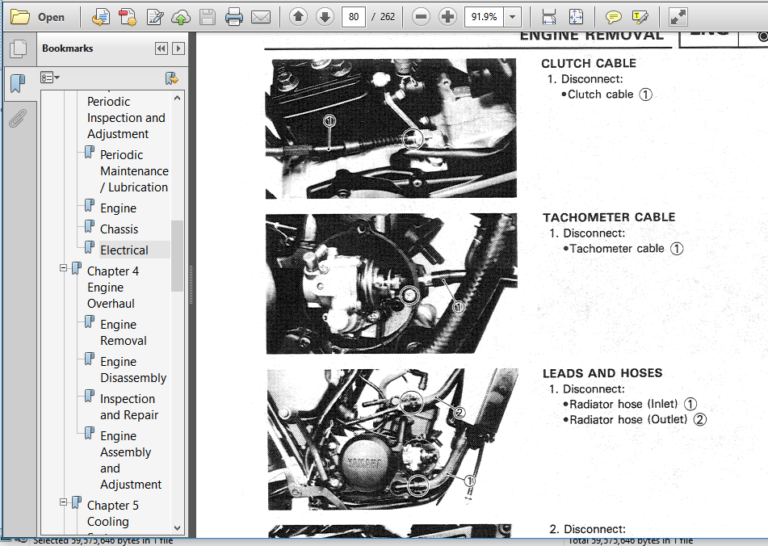Click the convert to PDF icon
768x546 pixels.
pos(127,17)
